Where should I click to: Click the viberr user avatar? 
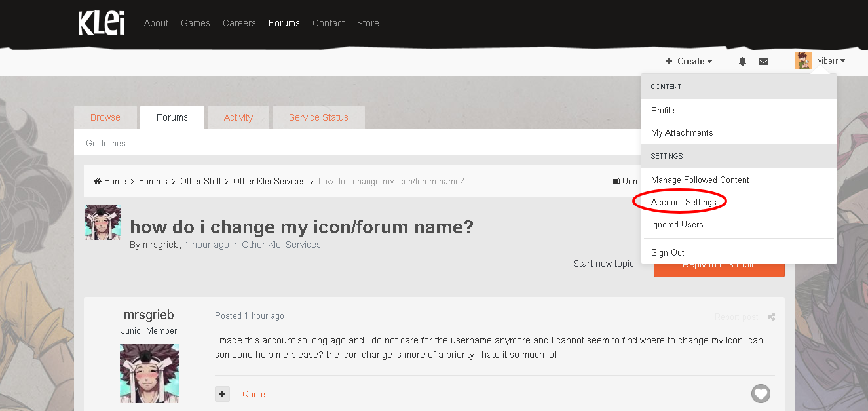[x=803, y=61]
